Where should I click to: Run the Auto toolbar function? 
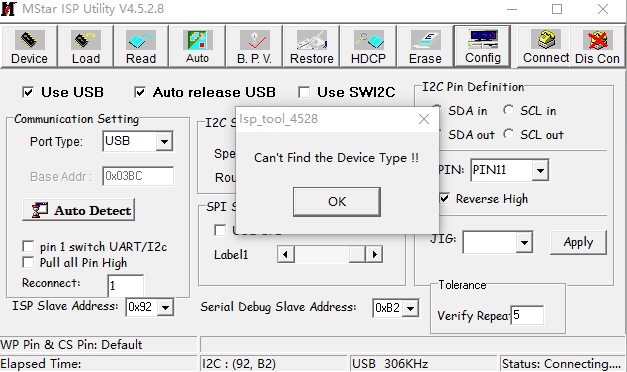[197, 46]
